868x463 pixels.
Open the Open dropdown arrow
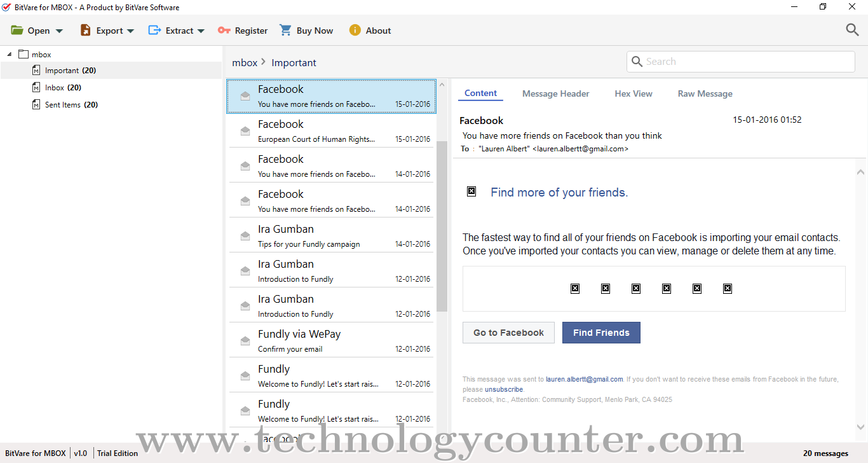pyautogui.click(x=59, y=31)
